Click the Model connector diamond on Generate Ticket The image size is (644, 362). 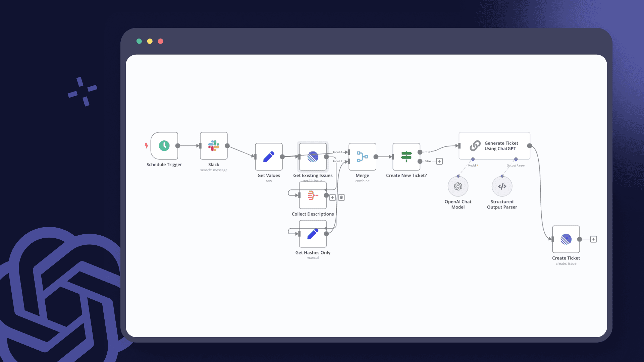click(x=473, y=159)
